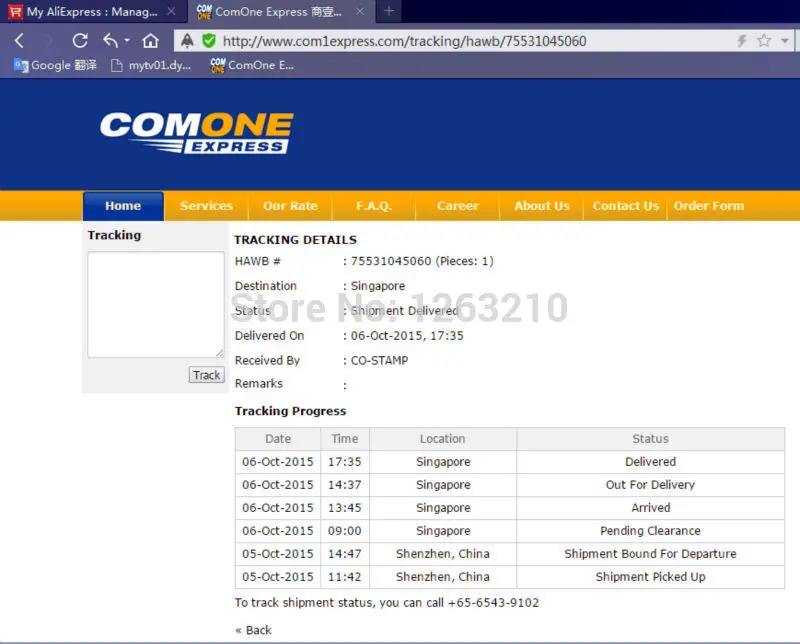Click the Location column header

(443, 439)
